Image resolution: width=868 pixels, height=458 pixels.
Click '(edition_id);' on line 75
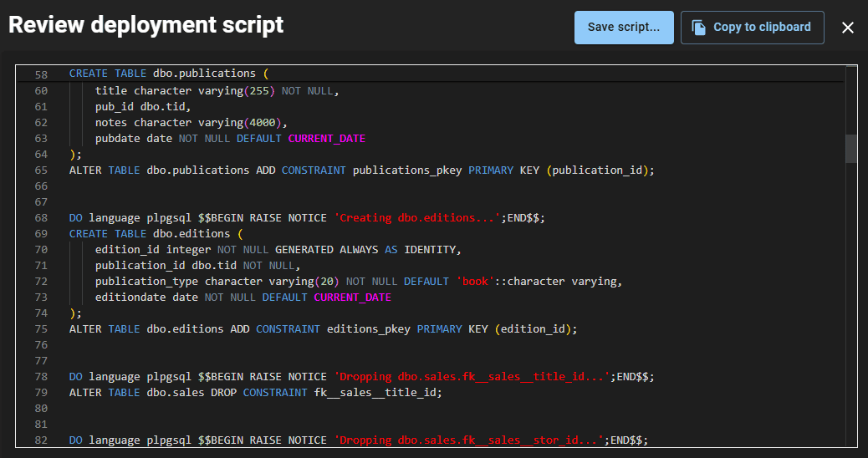[x=536, y=329]
